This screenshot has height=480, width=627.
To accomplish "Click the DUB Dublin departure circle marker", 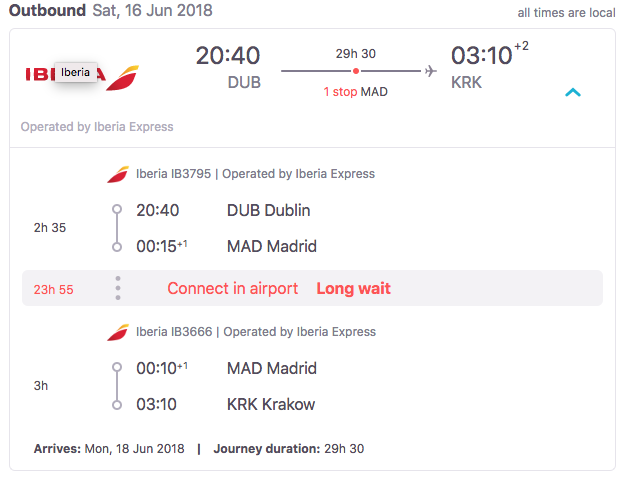I will point(117,209).
